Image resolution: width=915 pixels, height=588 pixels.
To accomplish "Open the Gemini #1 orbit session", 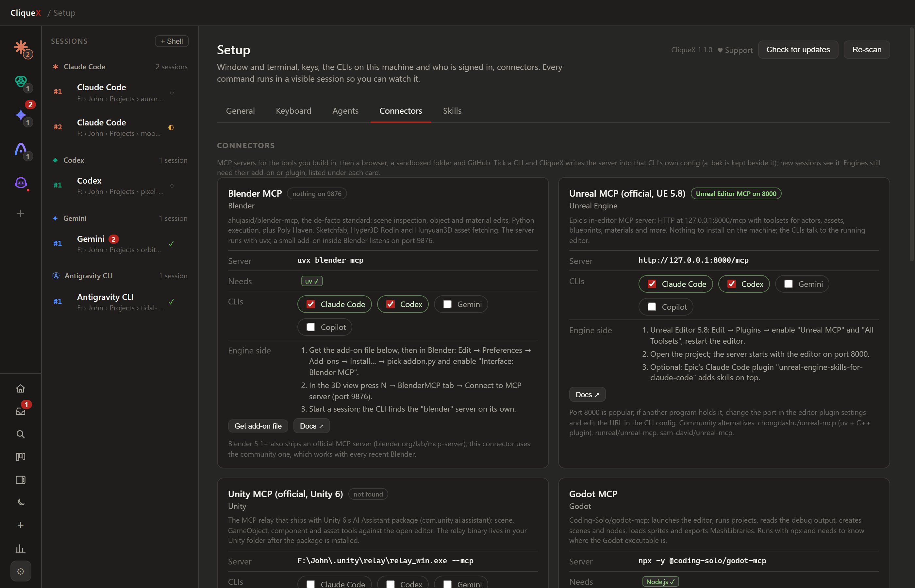I will tap(120, 244).
